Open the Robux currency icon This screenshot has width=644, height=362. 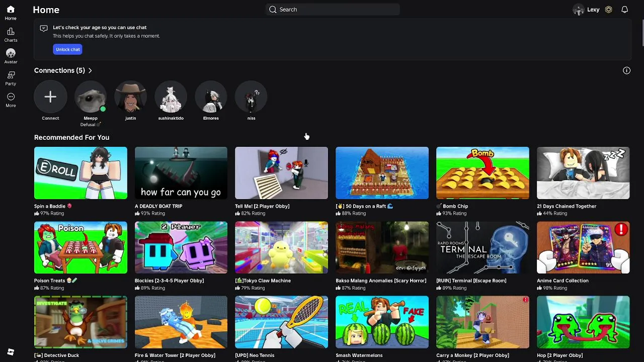pos(608,10)
